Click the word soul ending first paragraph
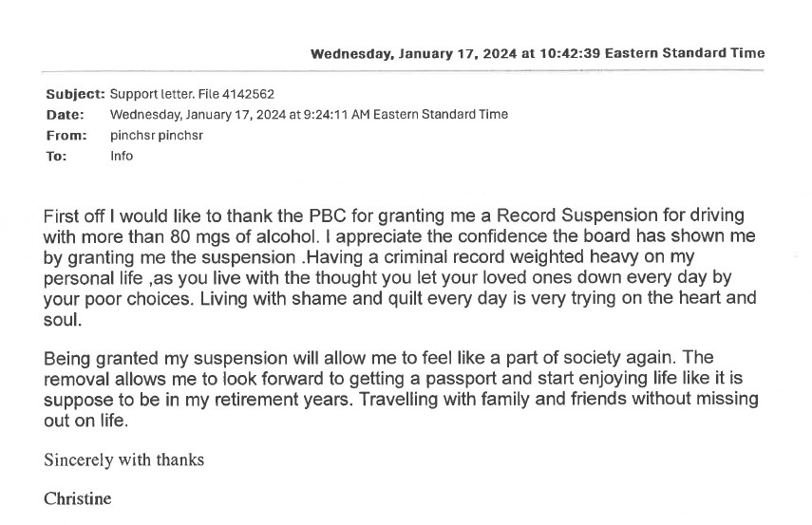Viewport: 812px width, 525px height. [63, 319]
